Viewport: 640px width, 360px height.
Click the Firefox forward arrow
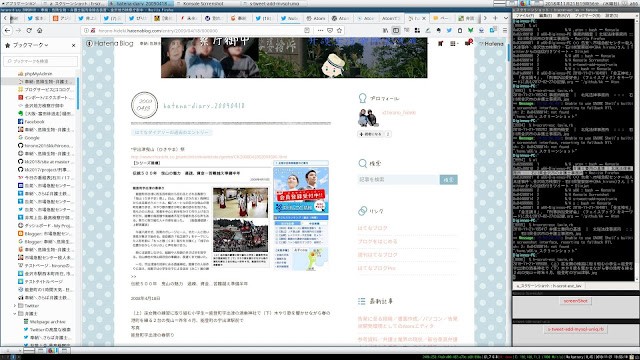18,30
